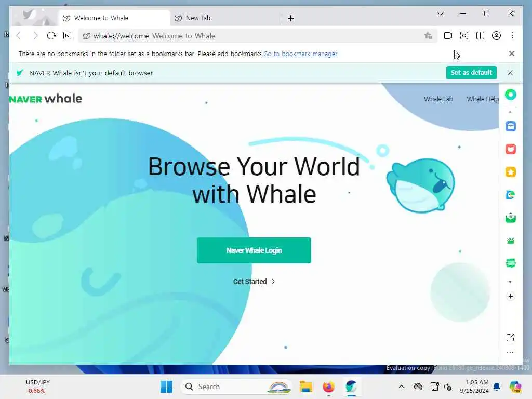Open the Whale three-dot main menu
The width and height of the screenshot is (532, 399).
[x=512, y=36]
